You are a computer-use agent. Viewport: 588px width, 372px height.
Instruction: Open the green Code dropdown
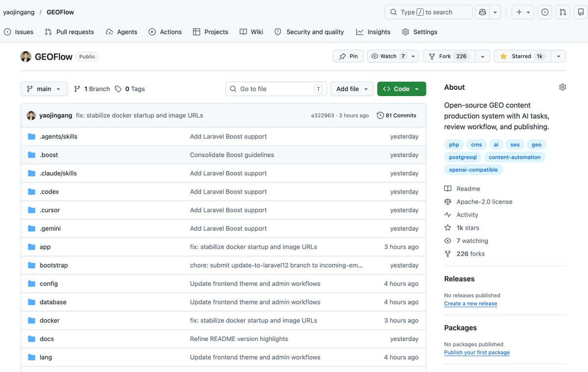pyautogui.click(x=401, y=89)
